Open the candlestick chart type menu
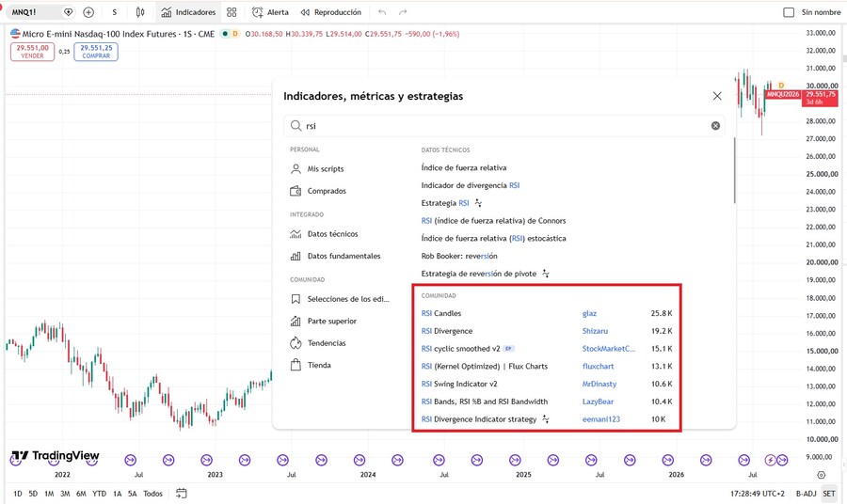847x504 pixels. 140,12
